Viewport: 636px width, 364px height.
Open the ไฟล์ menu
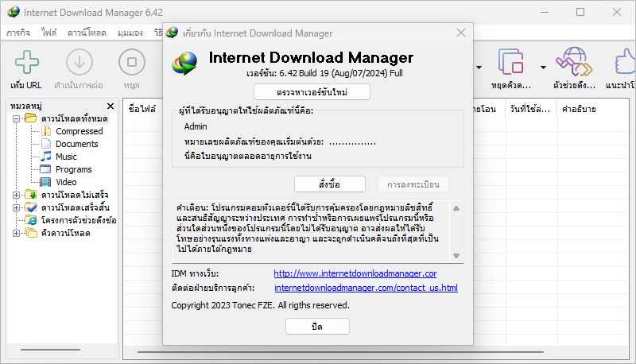[49, 33]
